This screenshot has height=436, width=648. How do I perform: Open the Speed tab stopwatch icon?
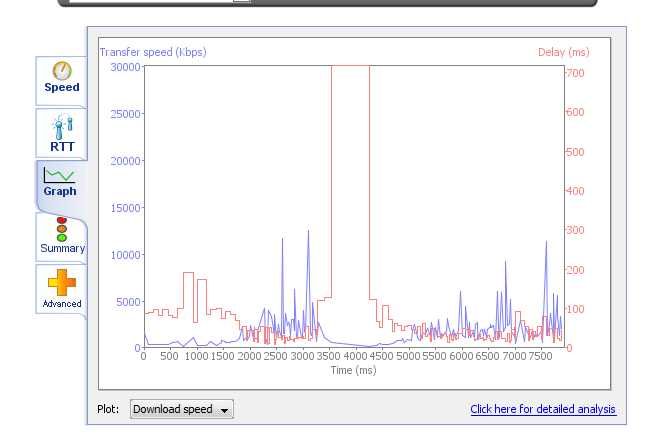click(62, 71)
